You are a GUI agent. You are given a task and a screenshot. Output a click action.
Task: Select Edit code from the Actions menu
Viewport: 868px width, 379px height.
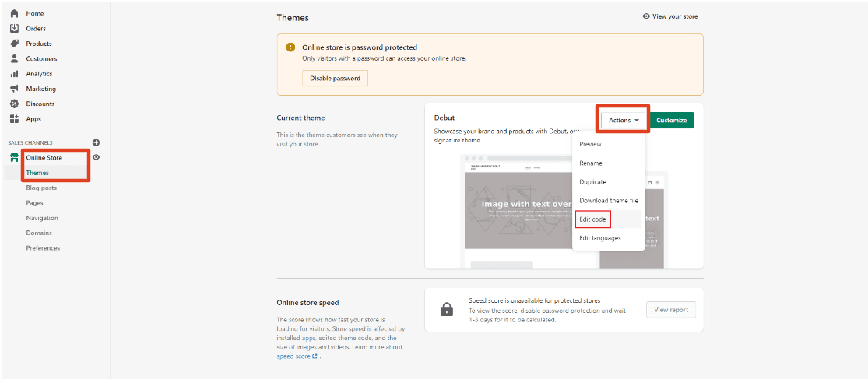[593, 219]
